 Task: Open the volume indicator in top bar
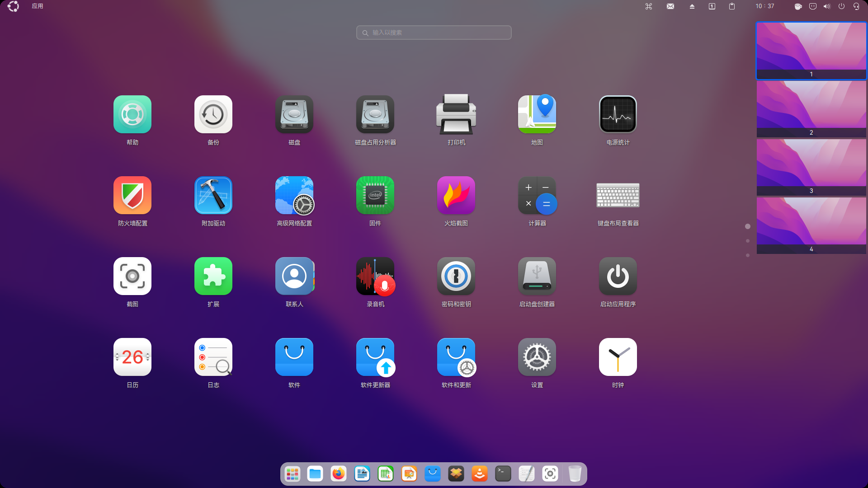(827, 6)
